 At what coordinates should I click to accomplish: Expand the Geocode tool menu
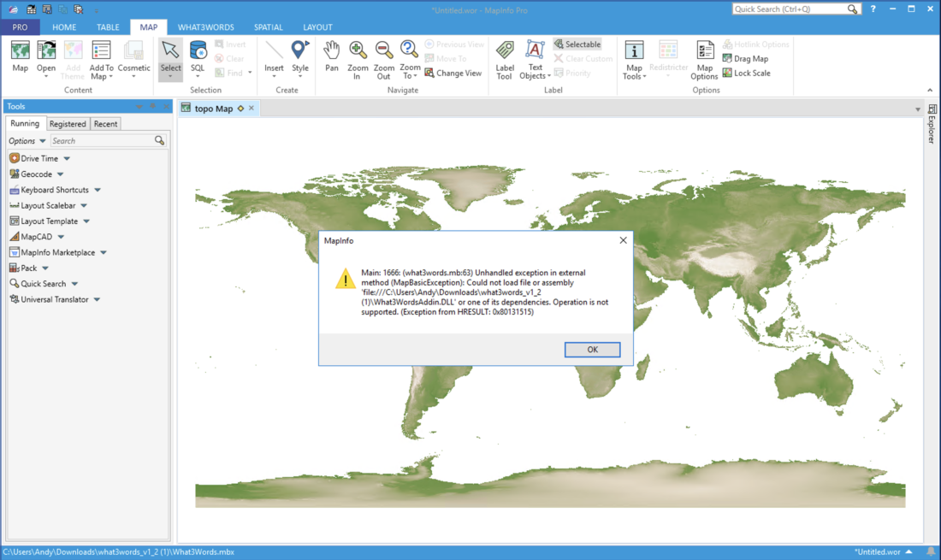[x=60, y=174]
